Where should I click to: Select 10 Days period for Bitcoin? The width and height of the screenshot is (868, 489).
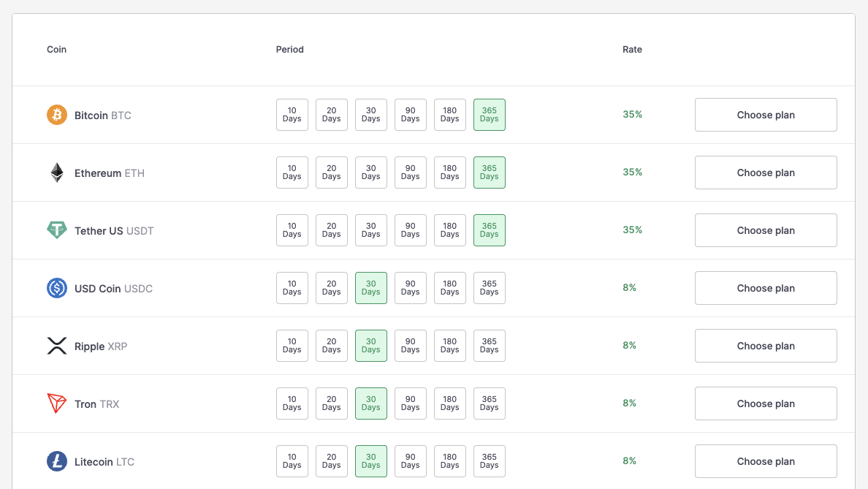292,115
